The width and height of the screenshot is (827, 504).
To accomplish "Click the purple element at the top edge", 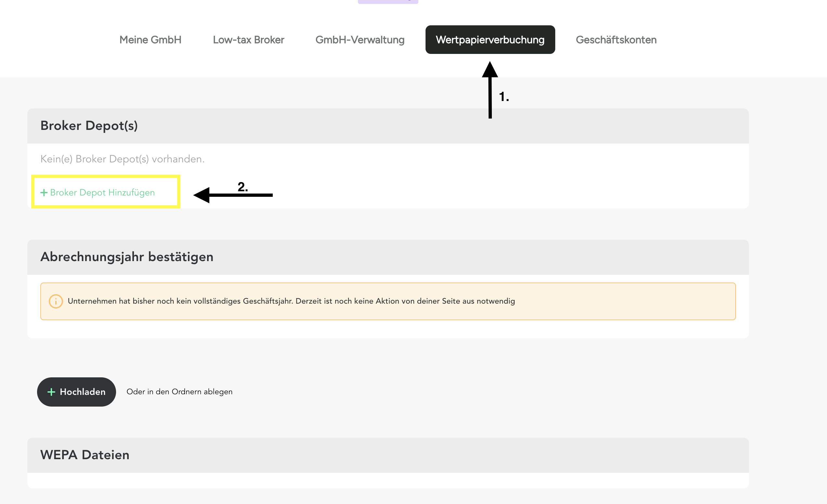I will click(388, 2).
